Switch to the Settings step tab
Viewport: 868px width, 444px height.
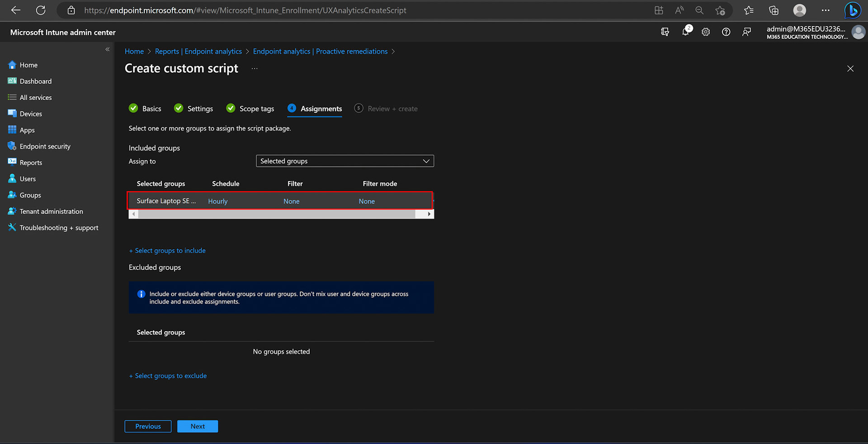[x=193, y=108]
